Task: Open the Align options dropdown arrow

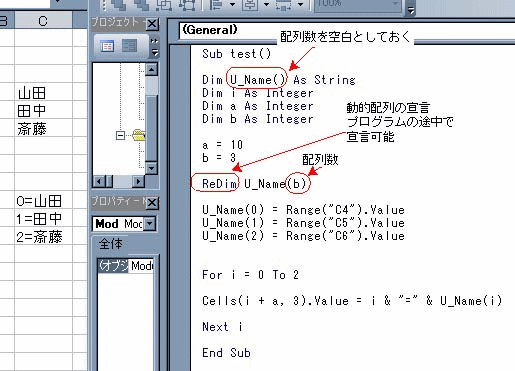Action: pyautogui.click(x=233, y=5)
